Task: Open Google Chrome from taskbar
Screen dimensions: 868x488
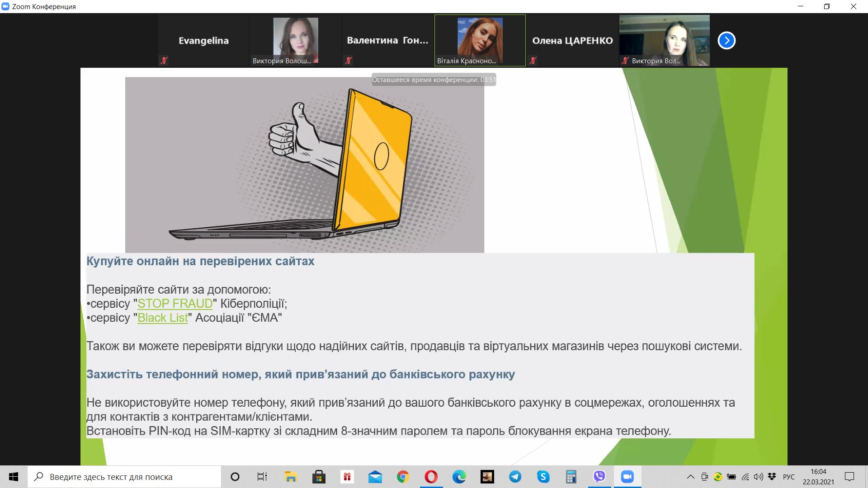Action: click(403, 477)
